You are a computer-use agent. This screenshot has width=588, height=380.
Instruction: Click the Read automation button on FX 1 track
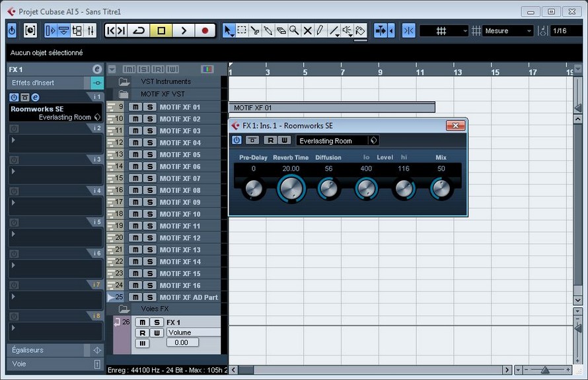pos(141,332)
